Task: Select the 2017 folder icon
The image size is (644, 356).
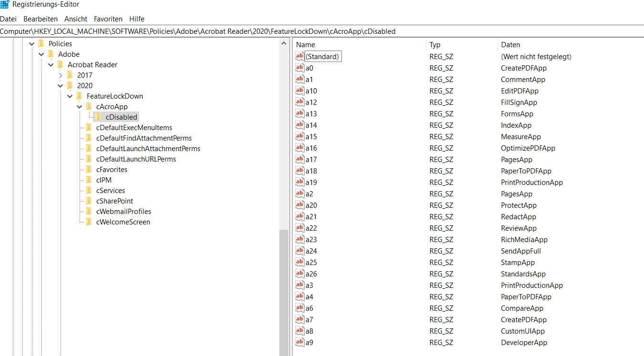Action: pyautogui.click(x=70, y=75)
